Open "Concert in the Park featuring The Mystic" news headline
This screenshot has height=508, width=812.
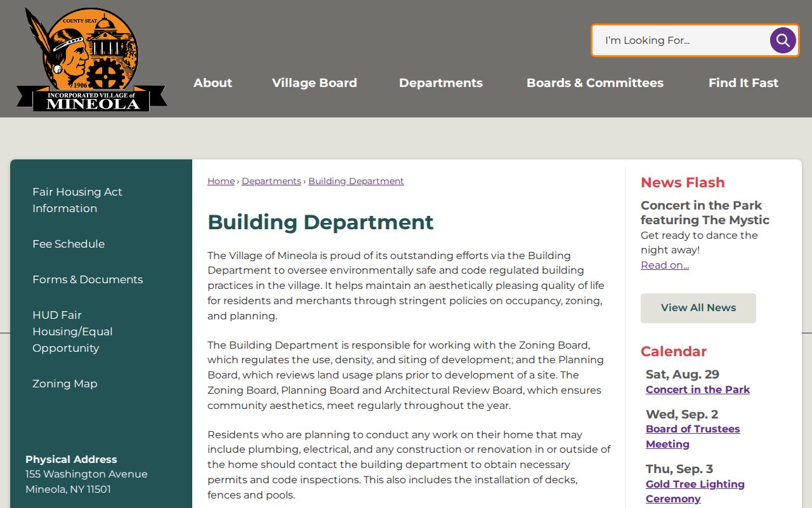pyautogui.click(x=705, y=213)
